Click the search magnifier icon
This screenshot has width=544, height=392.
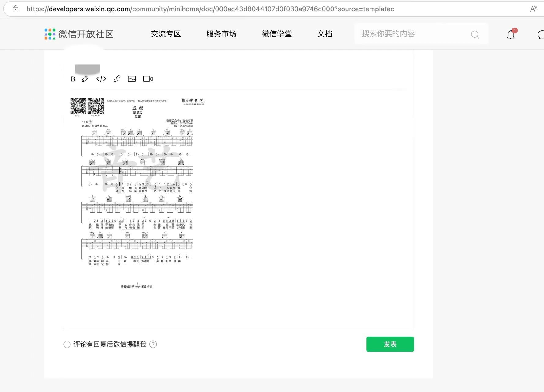coord(475,35)
